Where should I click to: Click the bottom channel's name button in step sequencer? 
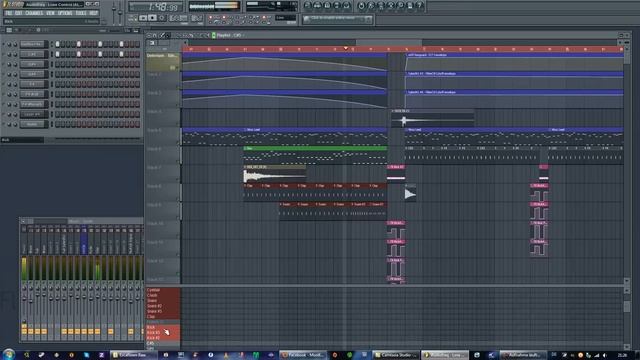(33, 124)
